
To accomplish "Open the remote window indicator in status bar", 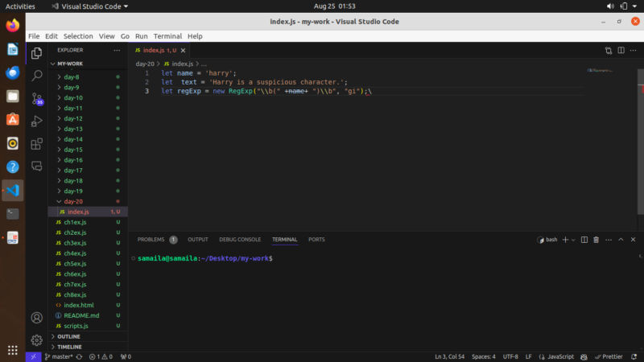I will tap(33, 356).
